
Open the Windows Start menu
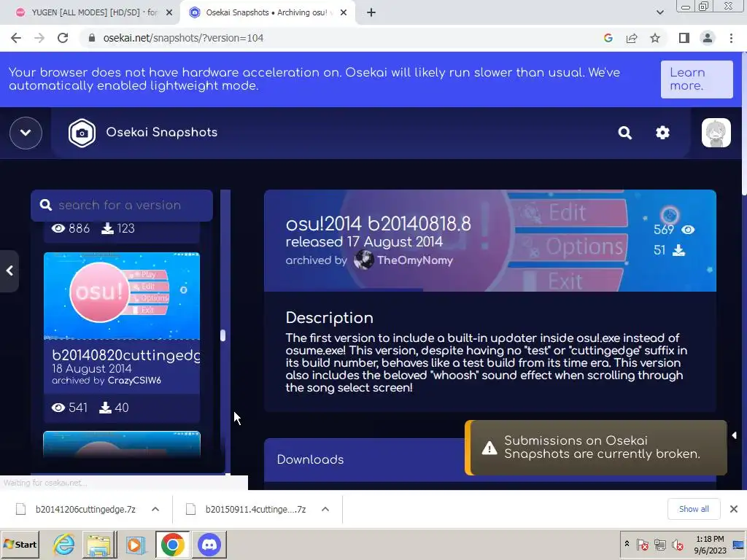(20, 545)
